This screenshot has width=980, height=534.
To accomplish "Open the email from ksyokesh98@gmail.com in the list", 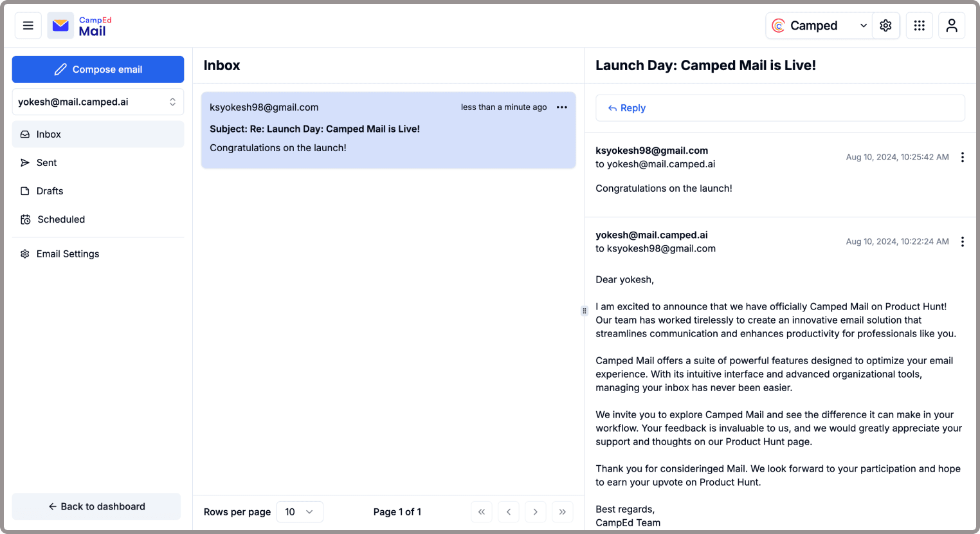I will pyautogui.click(x=388, y=130).
